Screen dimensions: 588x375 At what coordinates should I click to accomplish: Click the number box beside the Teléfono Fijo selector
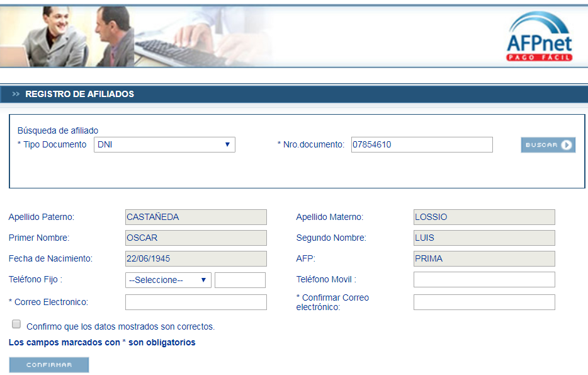pyautogui.click(x=240, y=279)
